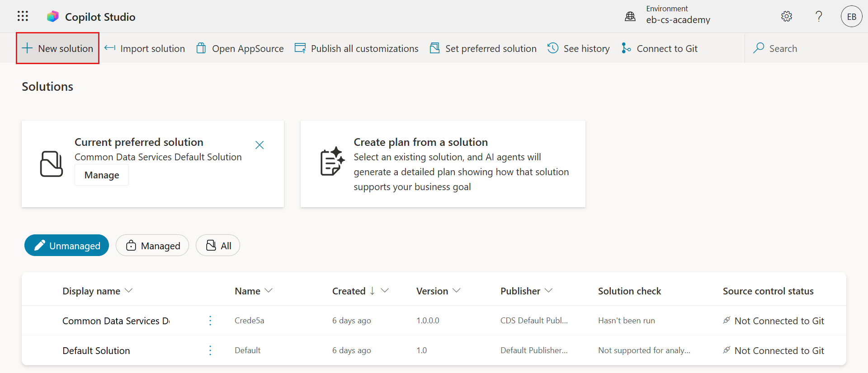Image resolution: width=868 pixels, height=373 pixels.
Task: Click the Copilot Studio logo icon
Action: [53, 17]
